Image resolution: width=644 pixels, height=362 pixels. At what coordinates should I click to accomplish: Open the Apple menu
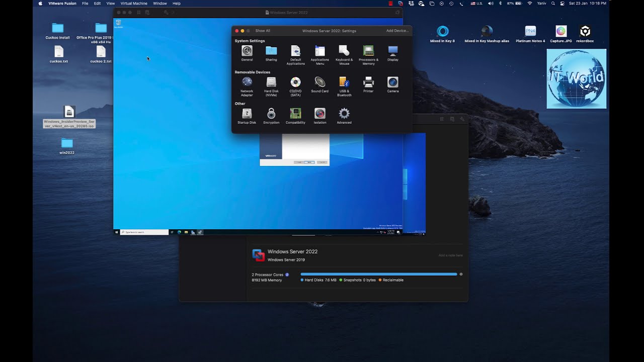coord(41,3)
